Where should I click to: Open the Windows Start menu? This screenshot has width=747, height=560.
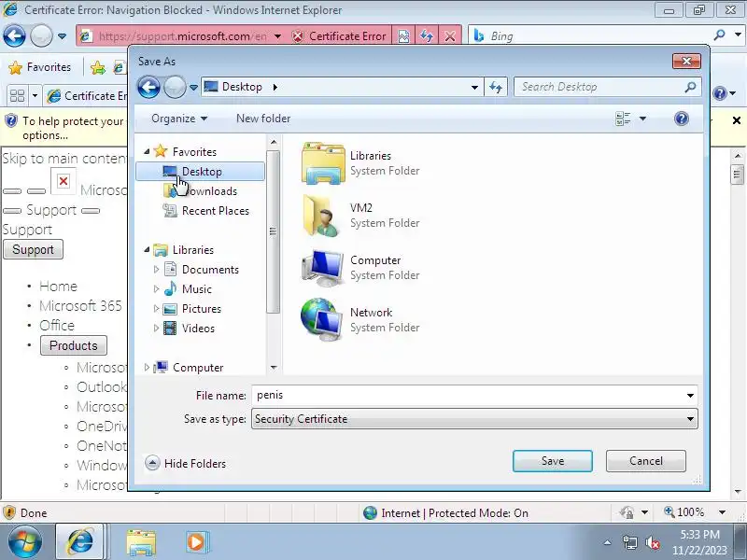pos(25,542)
